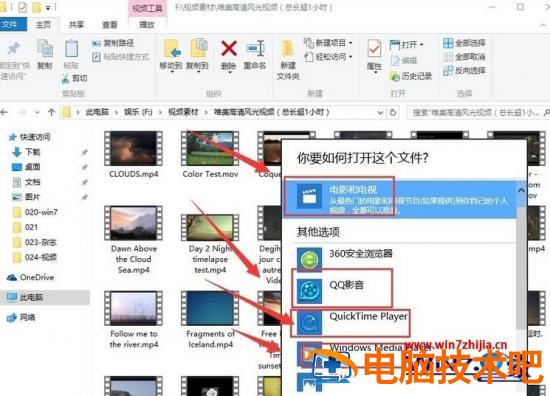Viewport: 550px width, 396px height.
Task: Click the New Folder icon
Action: (288, 48)
